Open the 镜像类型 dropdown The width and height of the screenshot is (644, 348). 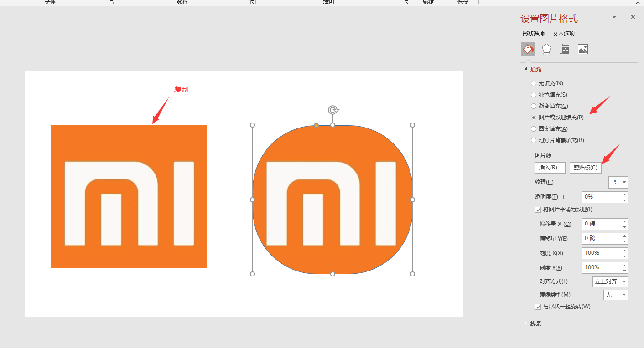coord(616,295)
